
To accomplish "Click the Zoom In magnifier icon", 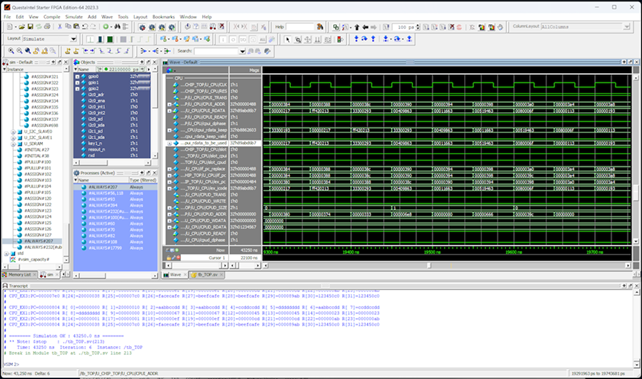I will [11, 51].
